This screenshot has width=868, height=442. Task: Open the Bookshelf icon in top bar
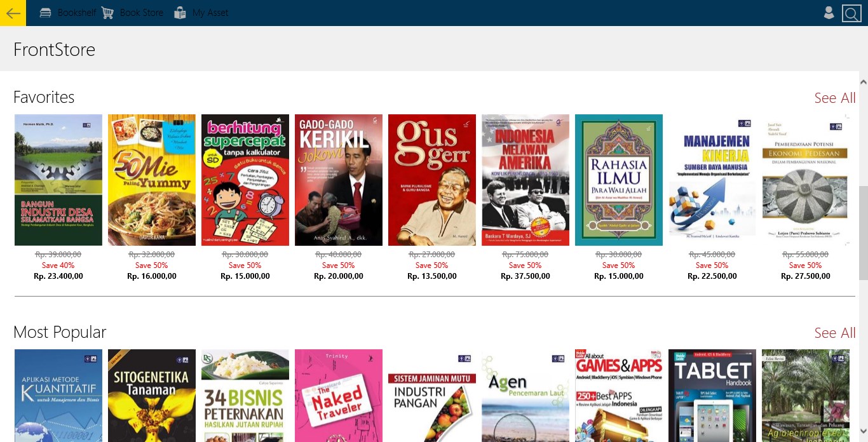coord(45,13)
